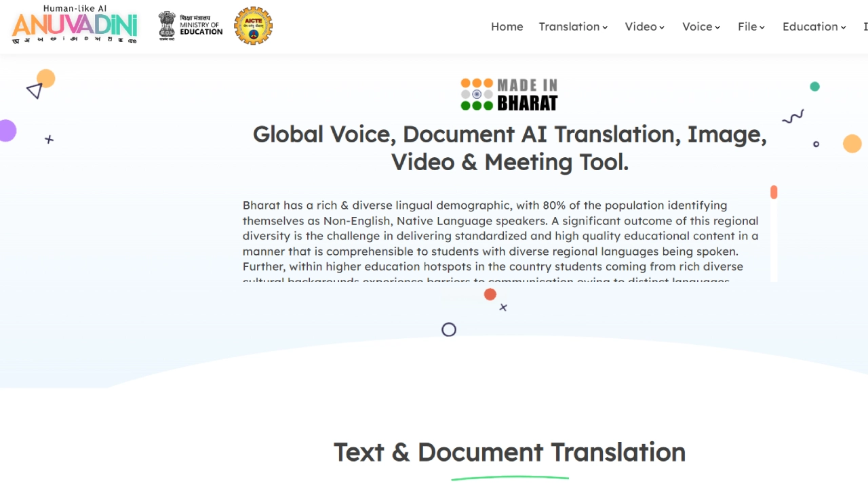Expand the Voice dropdown
This screenshot has width=868, height=488.
[x=701, y=26]
